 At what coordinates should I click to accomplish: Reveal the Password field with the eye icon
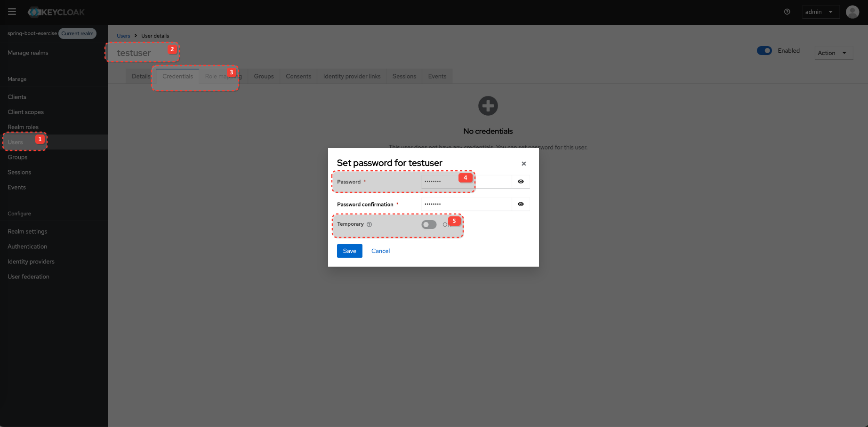[521, 182]
